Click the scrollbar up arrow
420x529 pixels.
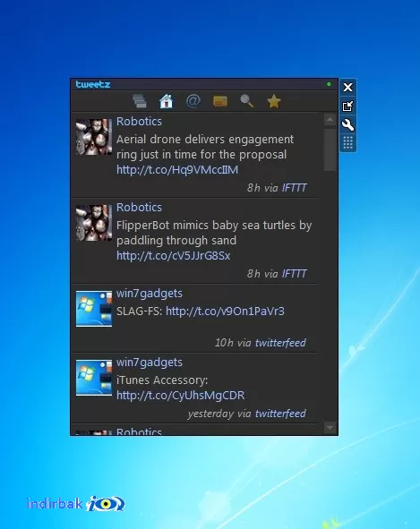point(330,119)
